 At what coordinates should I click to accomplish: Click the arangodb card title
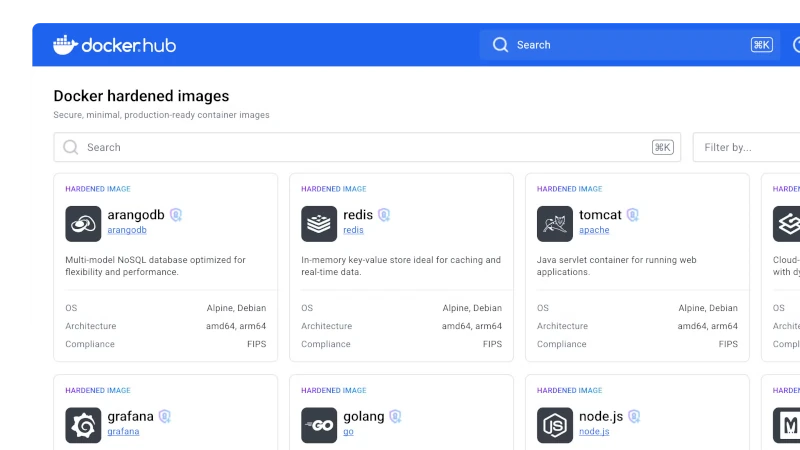(136, 215)
